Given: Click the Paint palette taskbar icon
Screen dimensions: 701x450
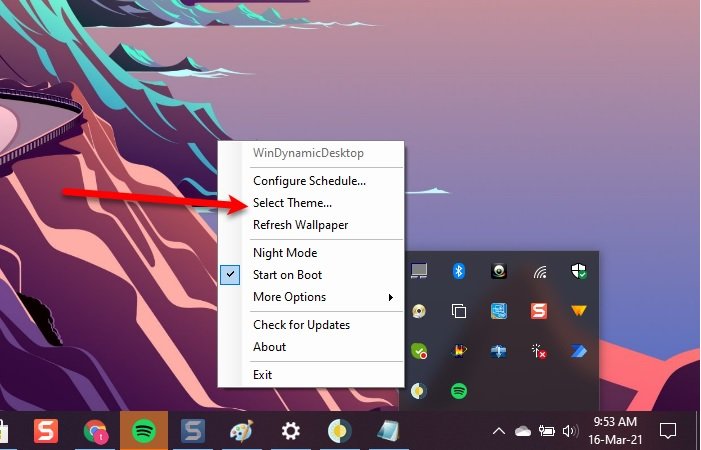Looking at the screenshot, I should 241,431.
